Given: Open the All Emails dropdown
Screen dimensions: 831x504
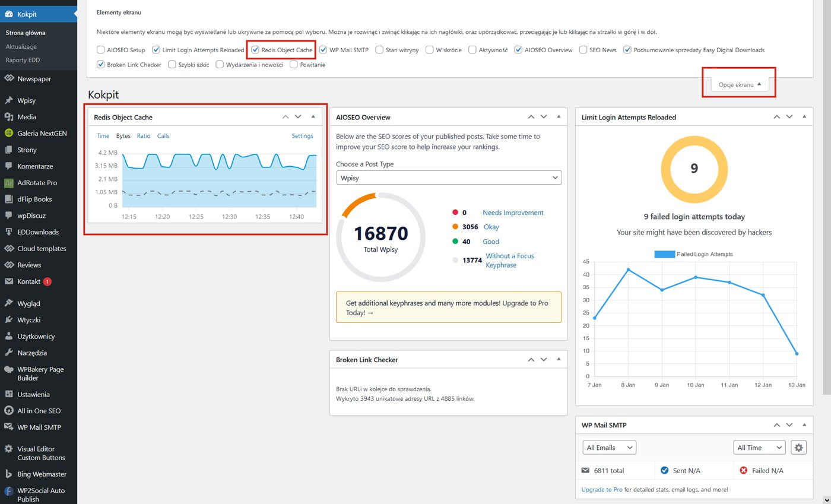Looking at the screenshot, I should click(608, 447).
